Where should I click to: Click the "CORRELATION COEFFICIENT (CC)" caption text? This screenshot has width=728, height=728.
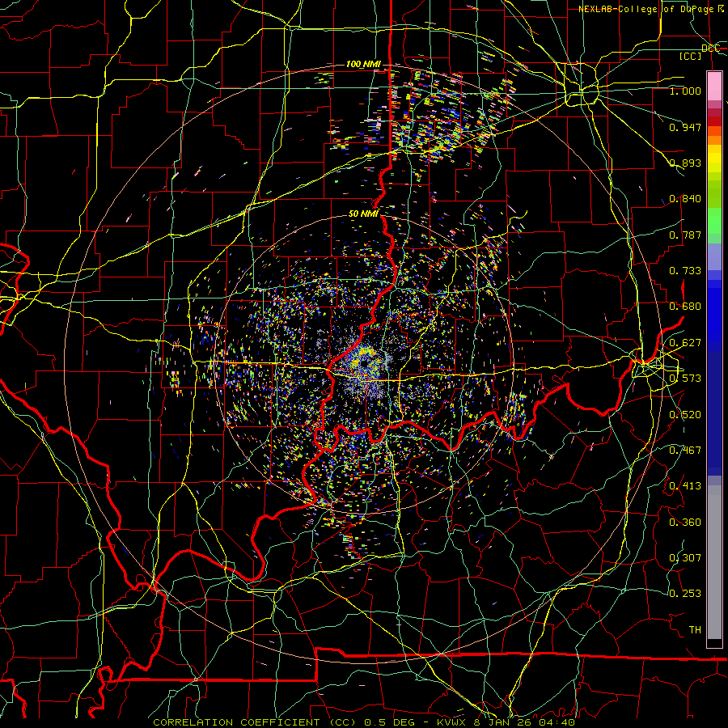pos(255,722)
